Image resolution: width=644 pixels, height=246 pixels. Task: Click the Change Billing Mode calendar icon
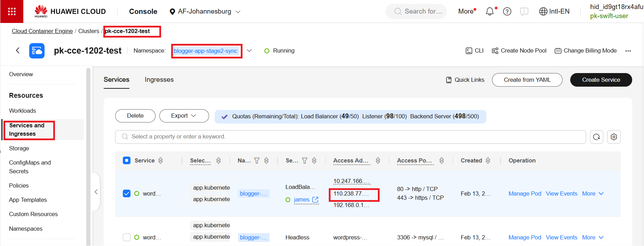[558, 51]
